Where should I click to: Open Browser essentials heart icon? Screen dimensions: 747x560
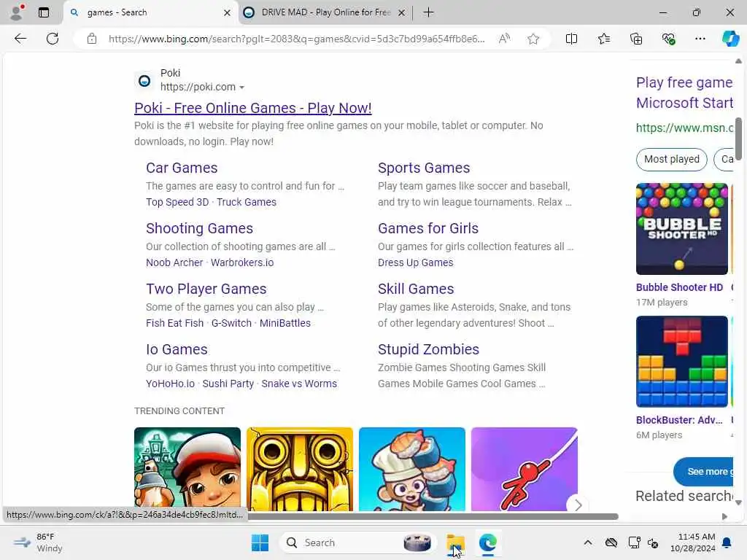click(x=668, y=39)
